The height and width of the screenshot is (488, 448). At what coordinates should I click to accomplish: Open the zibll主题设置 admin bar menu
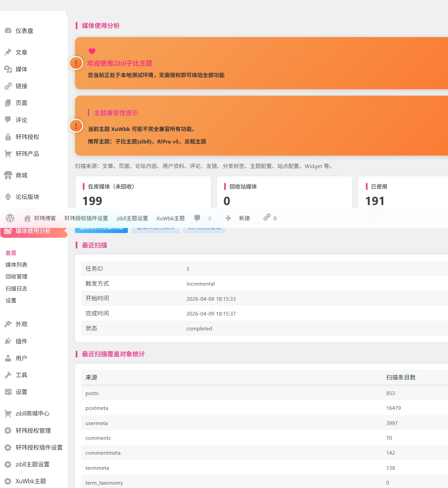(132, 218)
